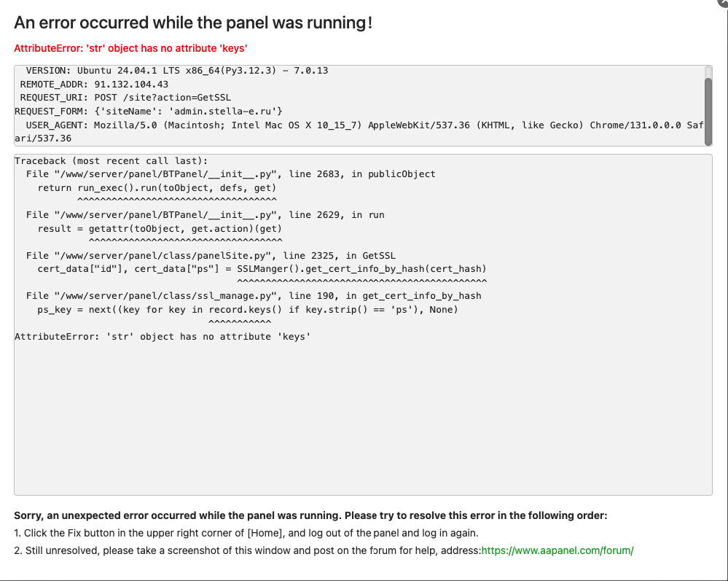The width and height of the screenshot is (728, 581).
Task: Click the VERSION Ubuntu line
Action: [x=176, y=71]
